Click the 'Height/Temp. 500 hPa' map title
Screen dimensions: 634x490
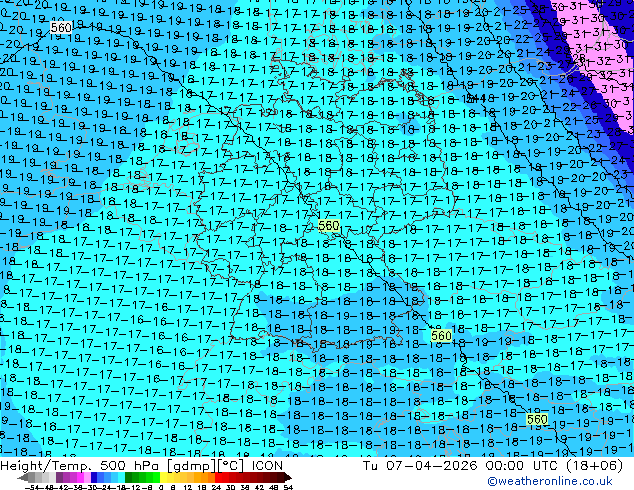tap(82, 466)
